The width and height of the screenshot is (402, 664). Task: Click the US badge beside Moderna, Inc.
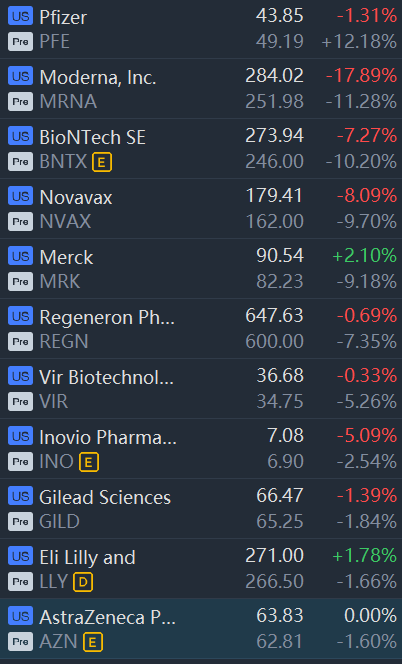[20, 77]
